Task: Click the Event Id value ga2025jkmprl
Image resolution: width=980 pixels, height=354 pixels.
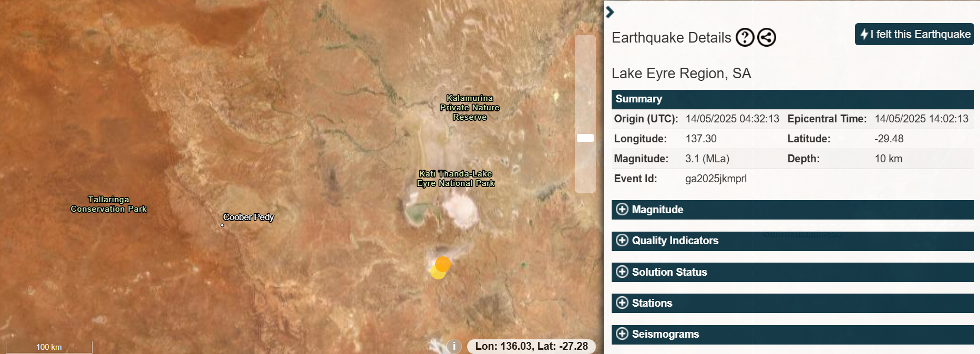Action: 716,179
